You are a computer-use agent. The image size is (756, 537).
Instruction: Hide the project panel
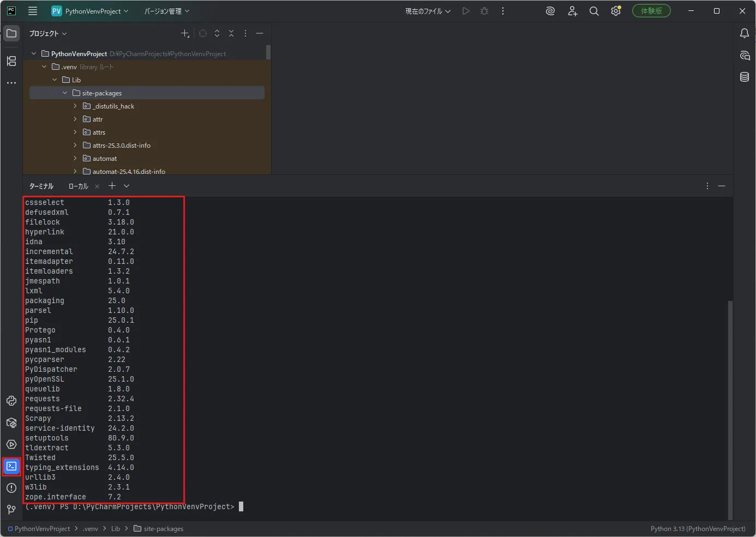[260, 33]
